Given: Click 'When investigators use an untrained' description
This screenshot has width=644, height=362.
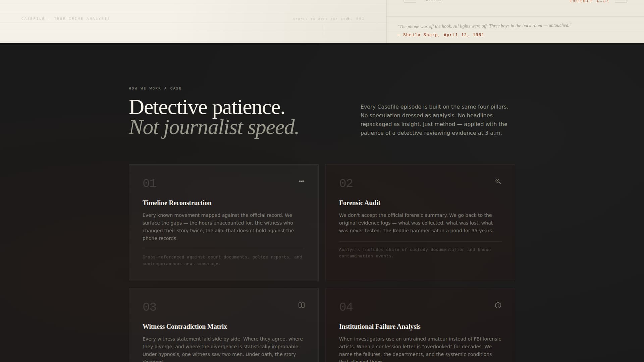Looking at the screenshot, I should pyautogui.click(x=420, y=349).
